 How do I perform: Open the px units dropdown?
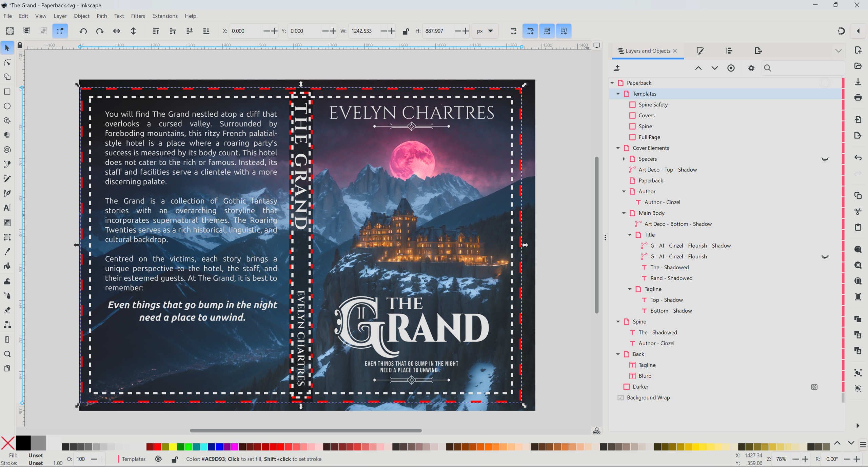pos(485,31)
